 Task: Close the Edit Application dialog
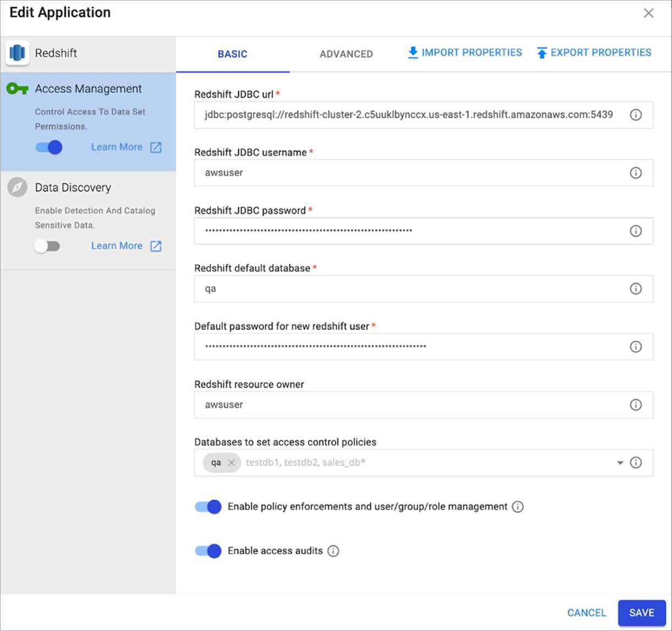(649, 13)
